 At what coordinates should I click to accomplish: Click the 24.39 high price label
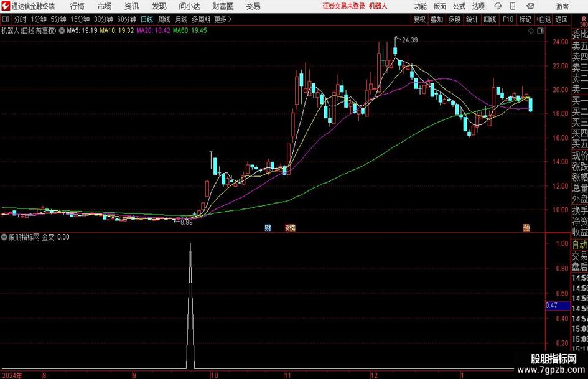click(410, 40)
